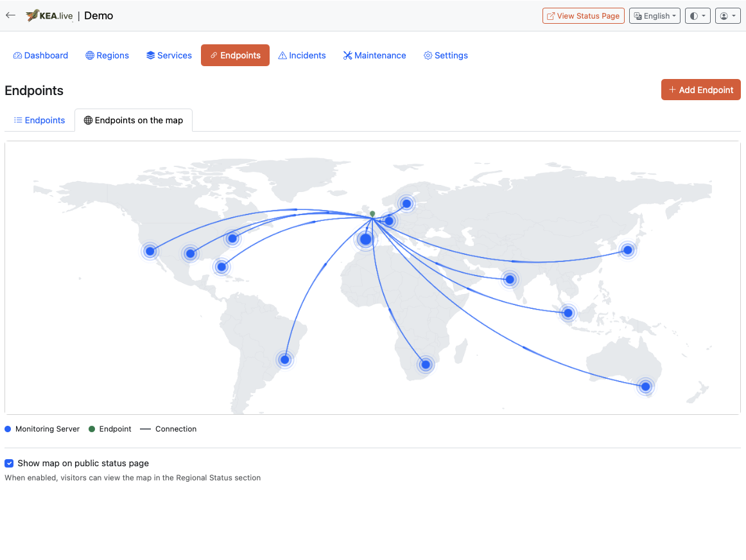Open Settings via the gear icon
Screen dimensions: 746x560
pyautogui.click(x=428, y=55)
